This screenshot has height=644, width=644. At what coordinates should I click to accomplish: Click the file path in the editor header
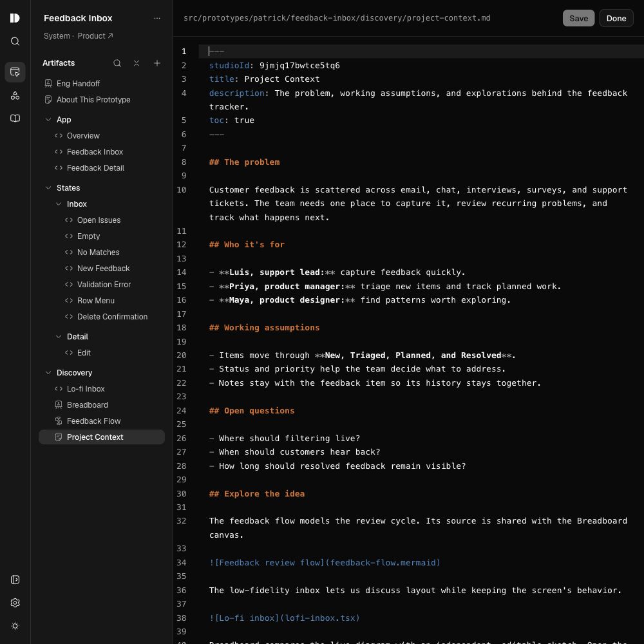[x=337, y=18]
